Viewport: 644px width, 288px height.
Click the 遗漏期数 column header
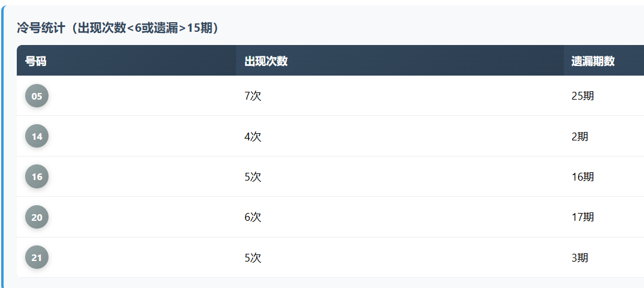592,61
